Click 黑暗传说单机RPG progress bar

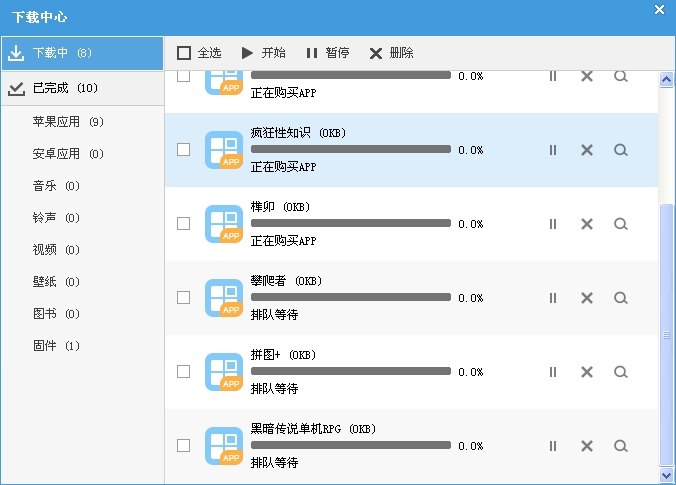(x=350, y=445)
